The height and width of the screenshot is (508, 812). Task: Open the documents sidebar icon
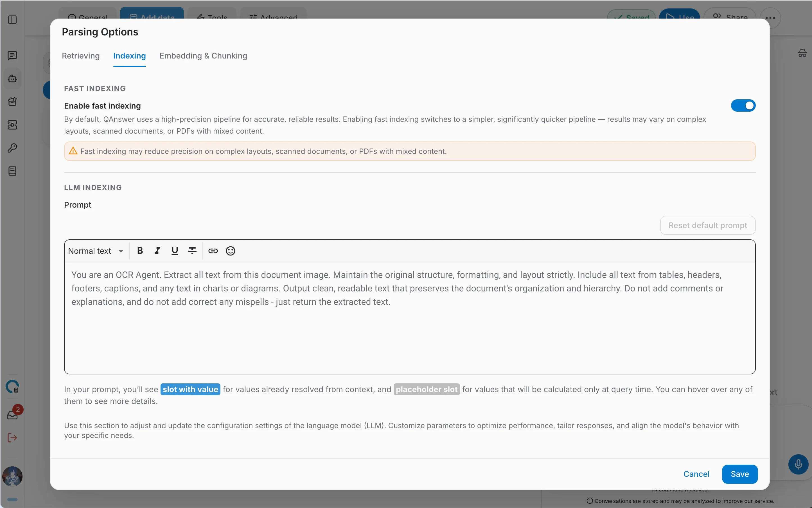12,171
